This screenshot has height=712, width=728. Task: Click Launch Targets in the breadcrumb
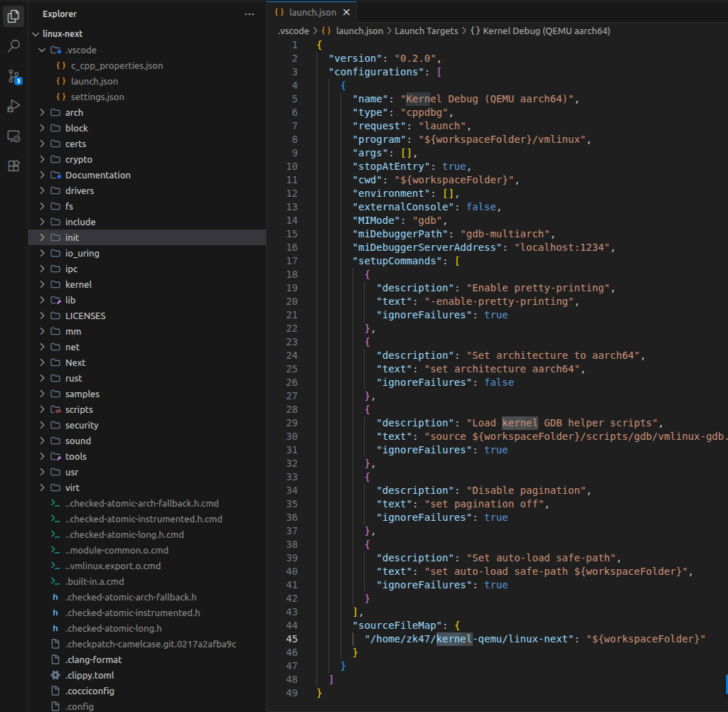pyautogui.click(x=426, y=31)
